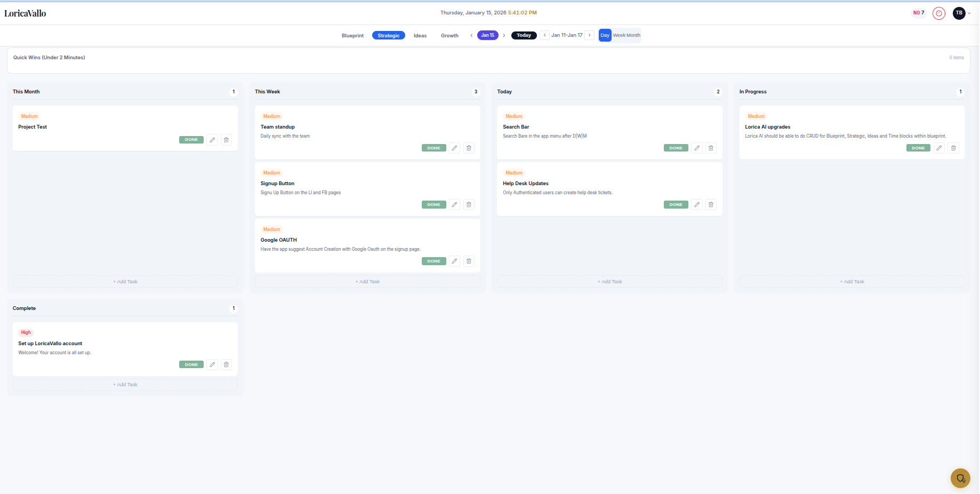Switch to the Blueprint tab

(352, 35)
